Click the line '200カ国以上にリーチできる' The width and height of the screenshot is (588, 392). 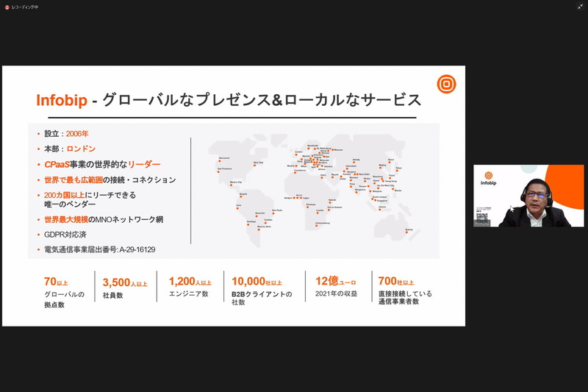tap(90, 195)
